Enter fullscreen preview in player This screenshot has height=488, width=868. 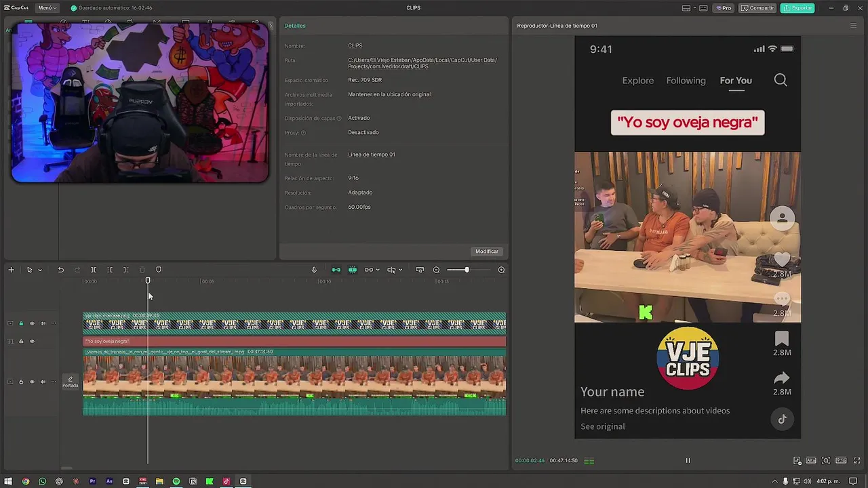pyautogui.click(x=856, y=461)
